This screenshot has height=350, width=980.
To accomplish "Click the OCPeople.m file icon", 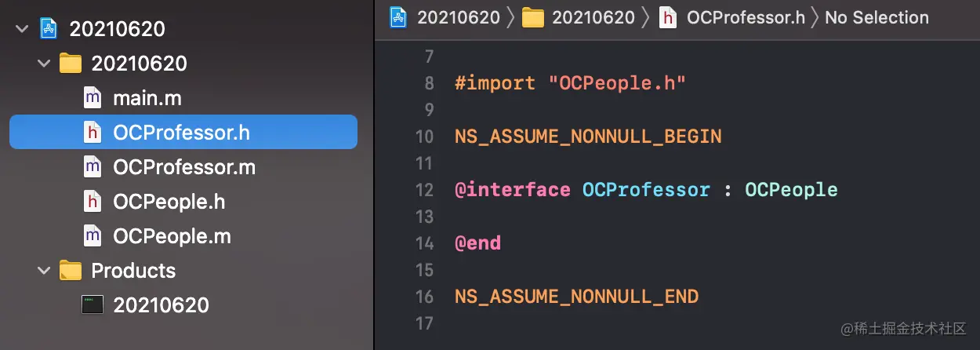I will [93, 236].
